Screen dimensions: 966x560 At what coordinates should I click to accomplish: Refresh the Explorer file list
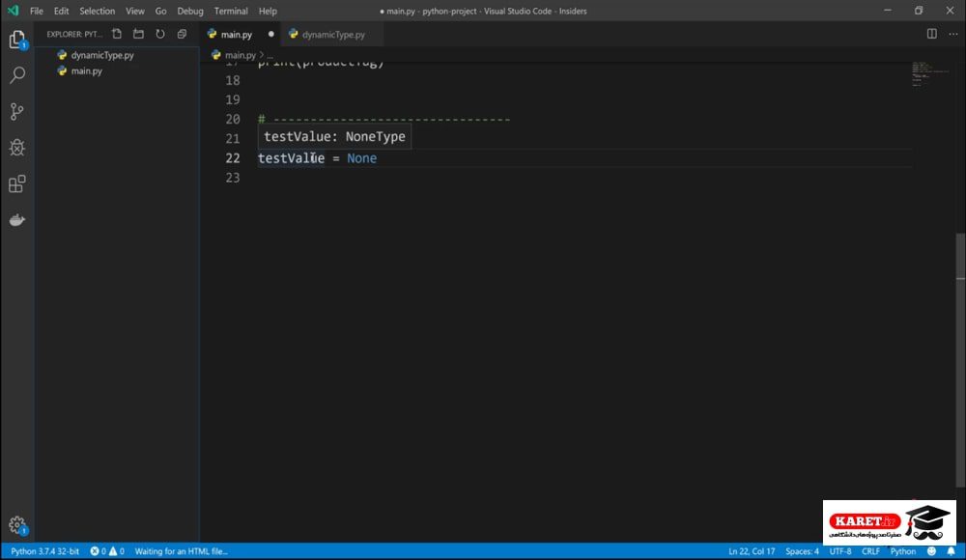pos(160,35)
